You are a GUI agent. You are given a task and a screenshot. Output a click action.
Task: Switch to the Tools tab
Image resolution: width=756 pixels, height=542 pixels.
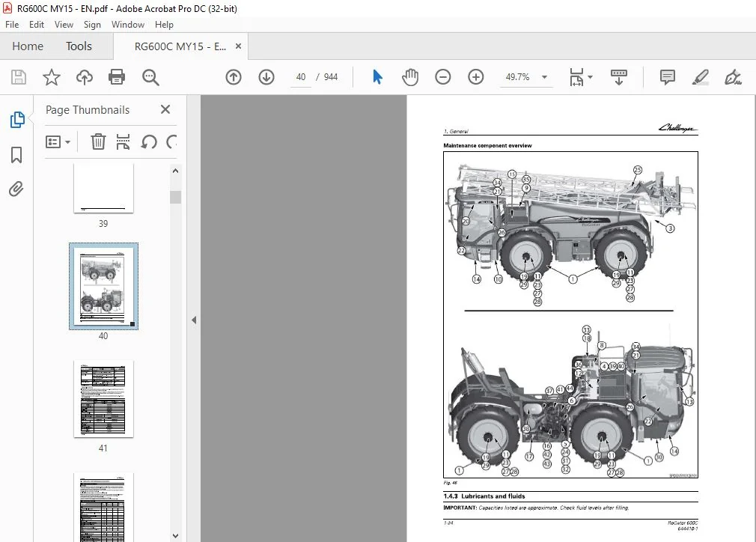pos(79,46)
